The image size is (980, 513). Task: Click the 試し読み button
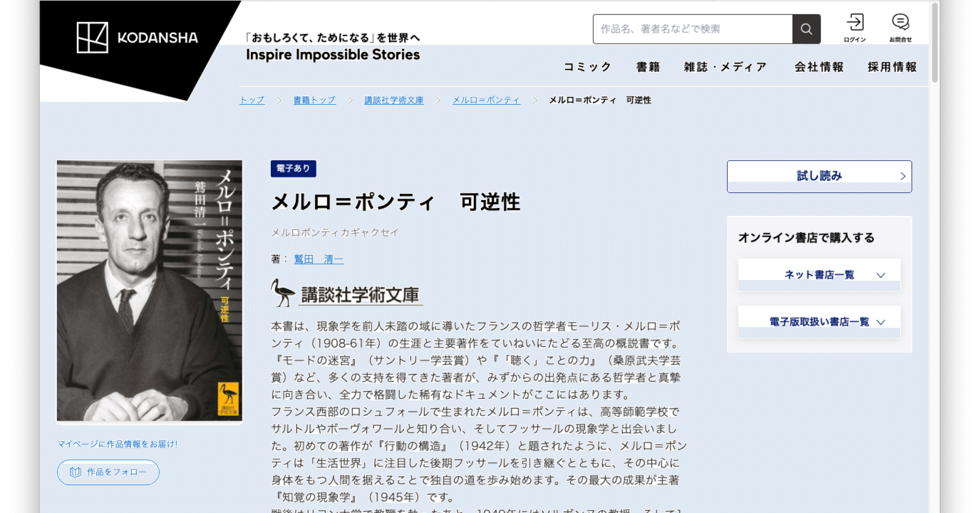pos(819,176)
